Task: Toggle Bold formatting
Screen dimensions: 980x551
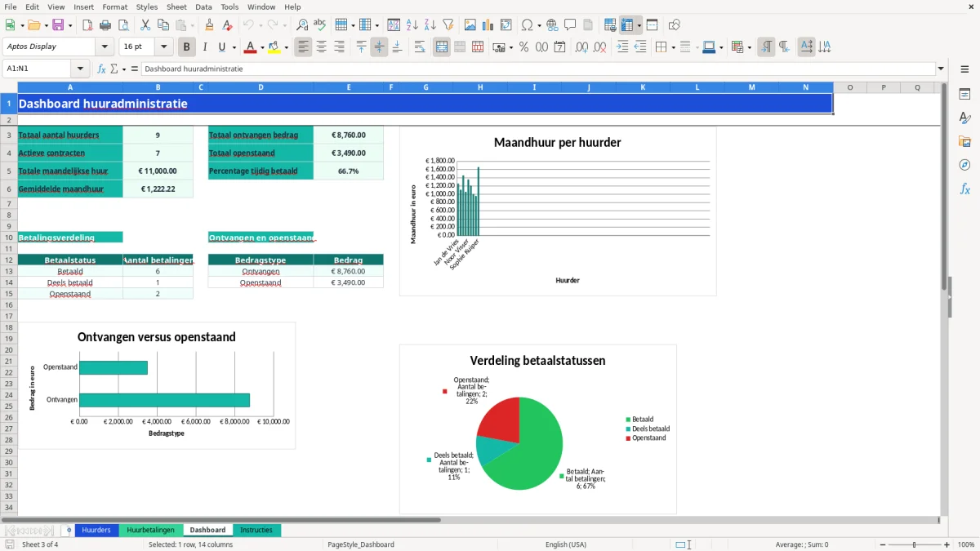Action: 186,47
